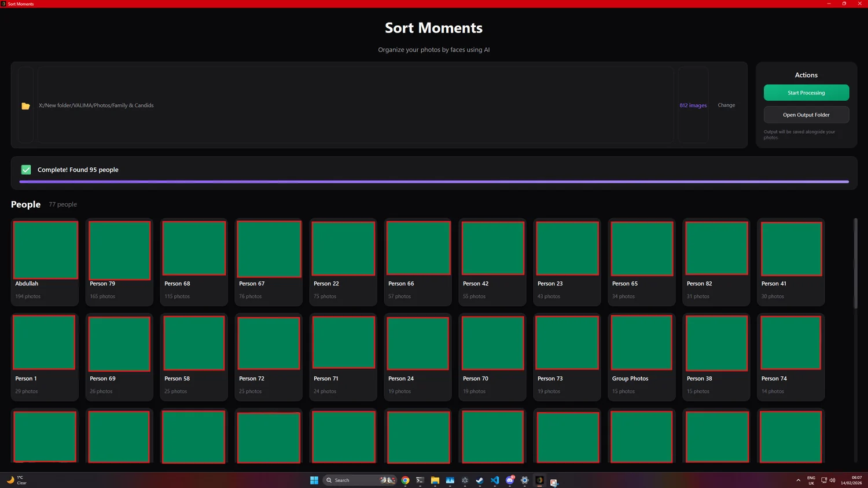
Task: Click the "77 people" count label
Action: tap(62, 204)
